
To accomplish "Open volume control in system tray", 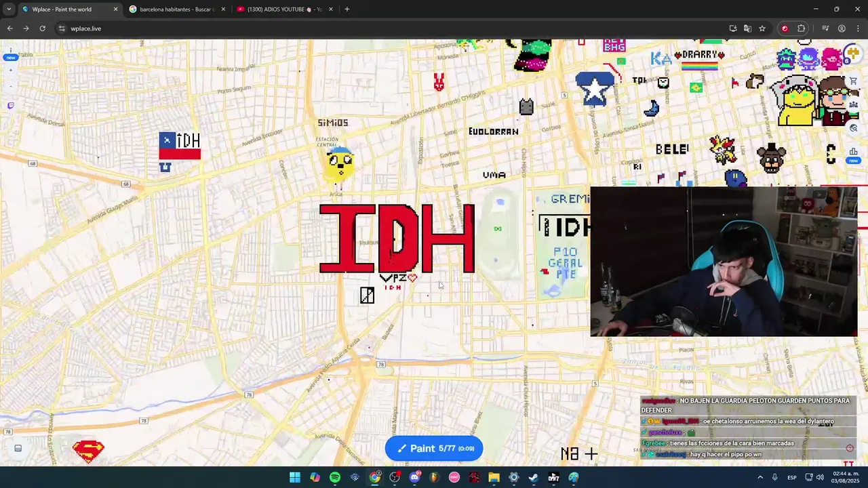I will tap(820, 478).
